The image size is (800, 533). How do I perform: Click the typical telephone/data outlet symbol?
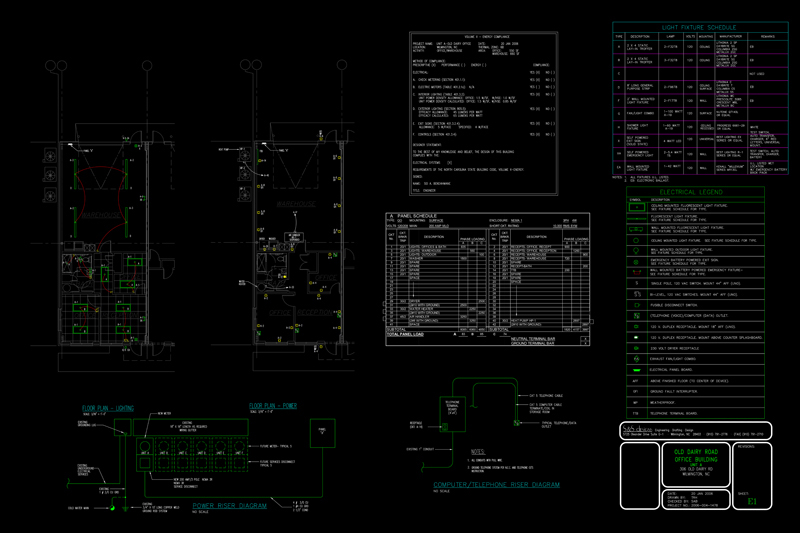pos(516,424)
